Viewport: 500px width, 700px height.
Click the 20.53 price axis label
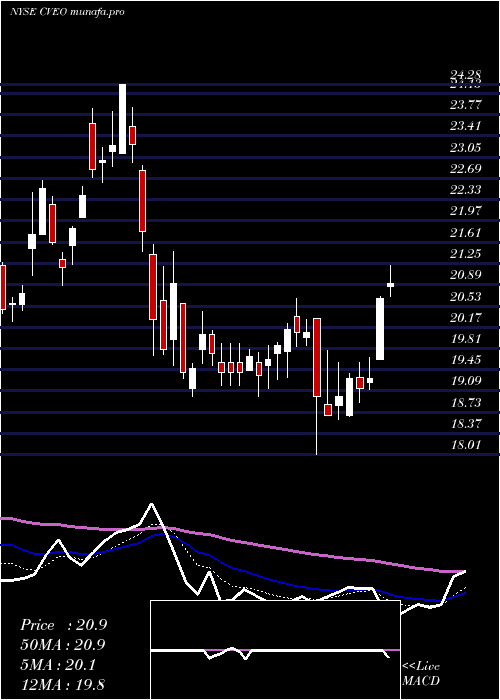[466, 296]
